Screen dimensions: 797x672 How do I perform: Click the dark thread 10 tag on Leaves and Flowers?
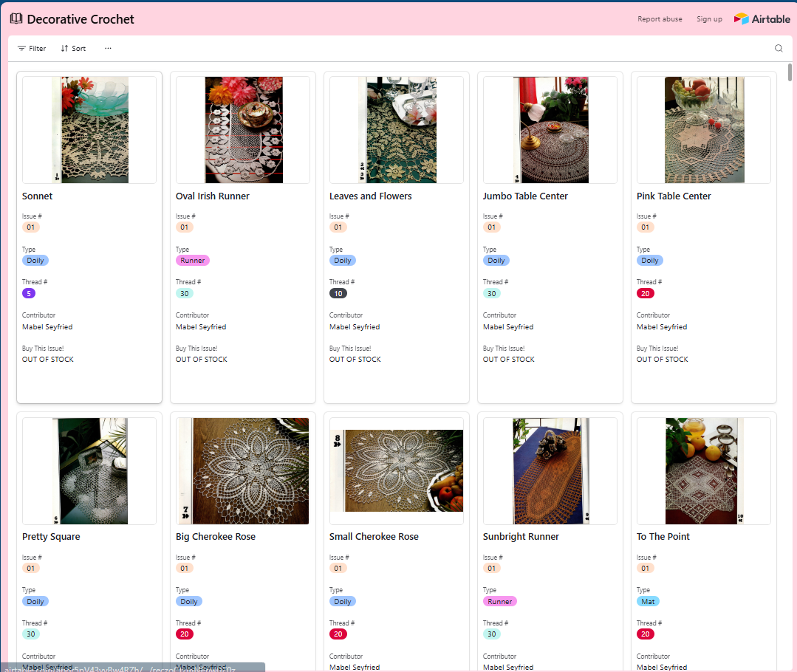click(x=338, y=293)
